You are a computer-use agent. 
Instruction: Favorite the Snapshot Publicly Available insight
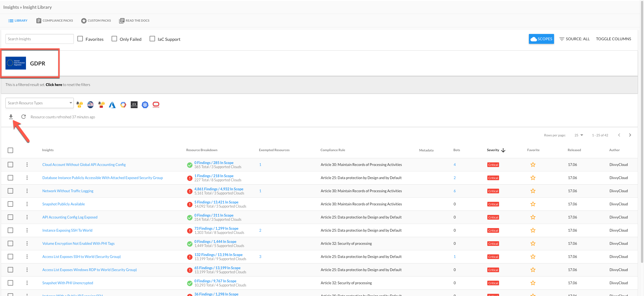click(533, 204)
